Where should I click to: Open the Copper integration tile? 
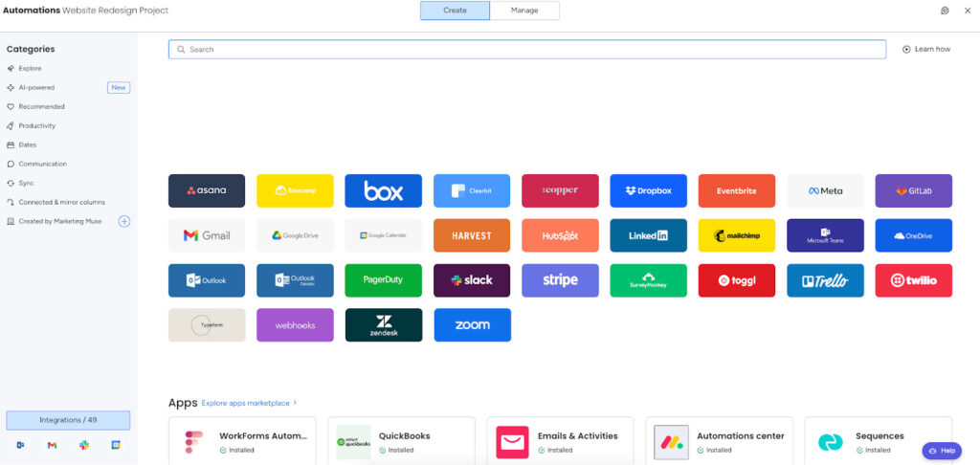pos(560,190)
